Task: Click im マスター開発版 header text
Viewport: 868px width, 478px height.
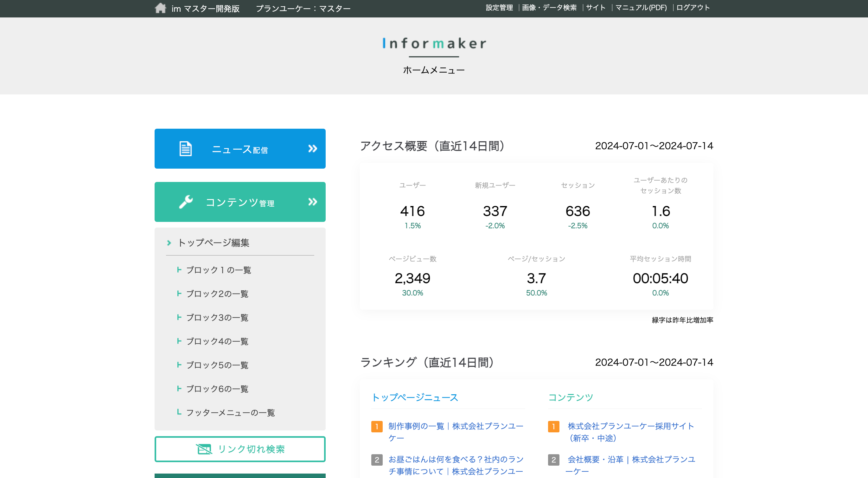Action: pyautogui.click(x=206, y=9)
